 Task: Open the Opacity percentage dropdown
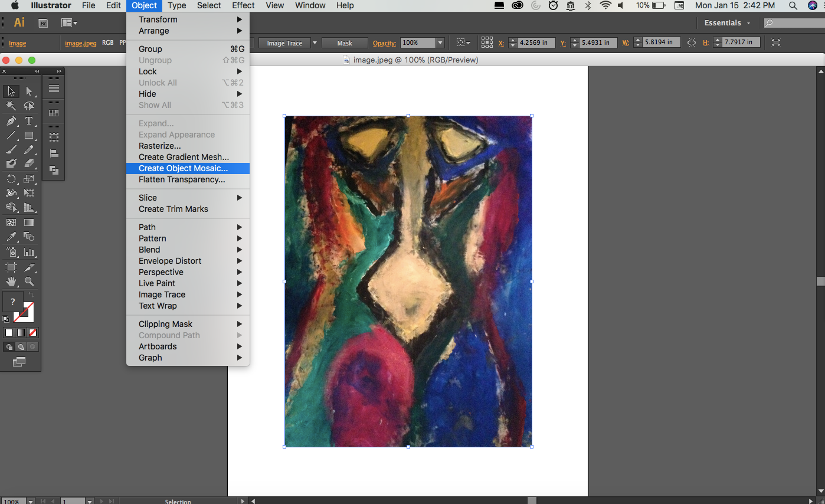click(x=440, y=43)
